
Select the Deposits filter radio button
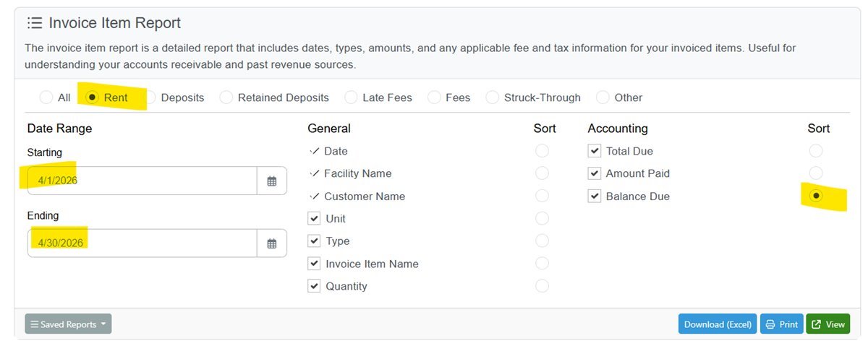150,97
